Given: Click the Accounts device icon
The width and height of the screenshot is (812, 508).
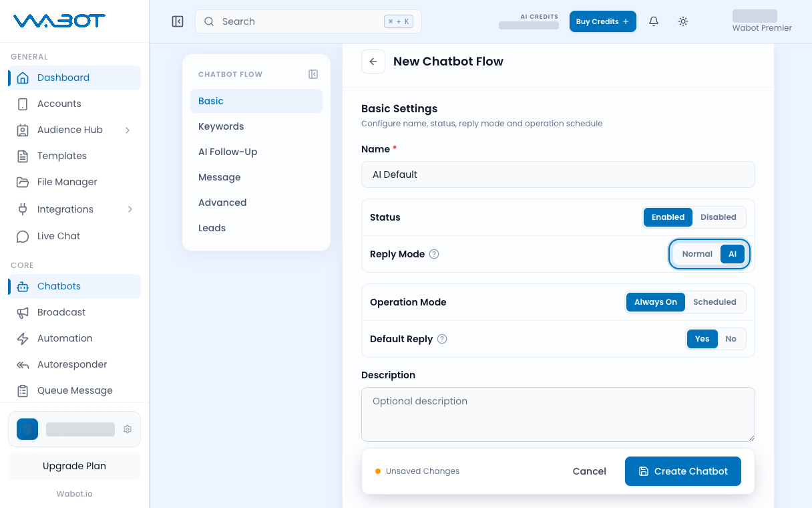Looking at the screenshot, I should click(23, 104).
